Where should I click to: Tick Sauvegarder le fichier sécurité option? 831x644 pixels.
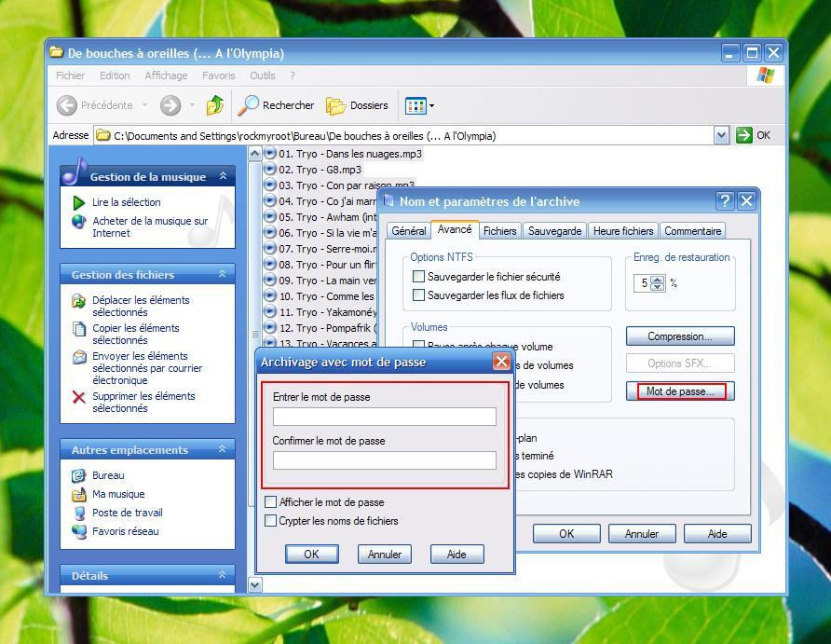coord(419,277)
